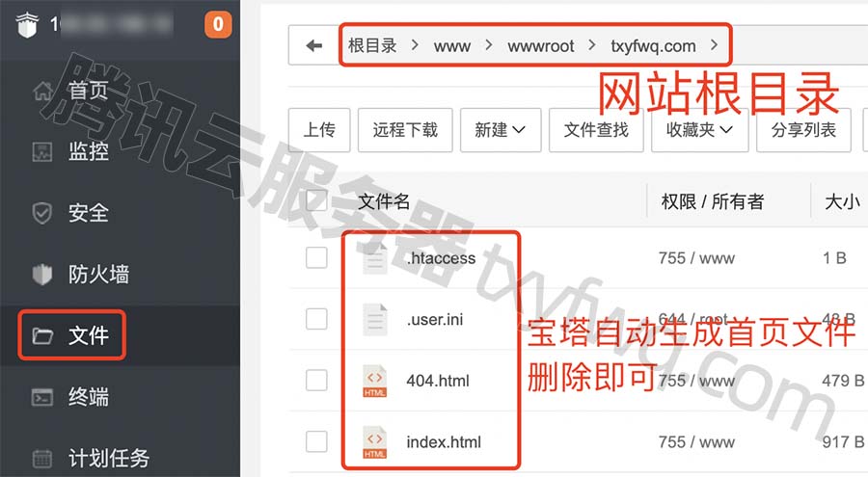Tick the checkbox for .htaccess

coord(316,258)
